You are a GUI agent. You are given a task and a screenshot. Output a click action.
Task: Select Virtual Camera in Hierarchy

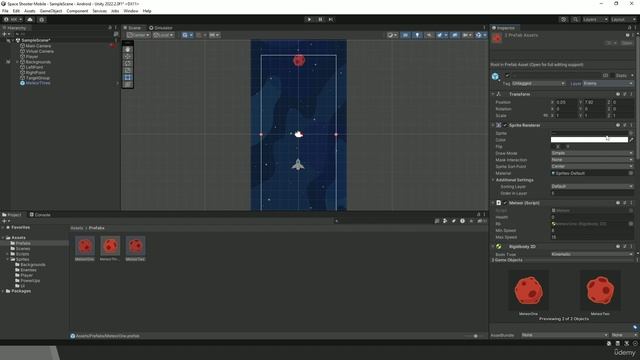tap(39, 51)
